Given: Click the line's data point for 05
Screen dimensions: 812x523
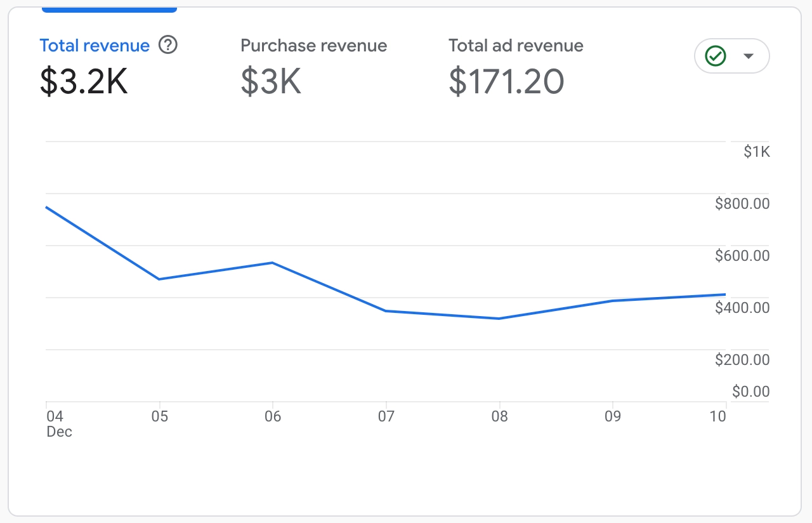Looking at the screenshot, I should pos(159,279).
